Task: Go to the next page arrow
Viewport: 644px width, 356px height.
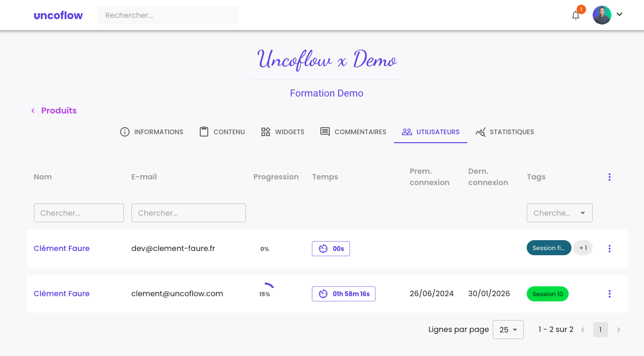Action: [x=619, y=330]
